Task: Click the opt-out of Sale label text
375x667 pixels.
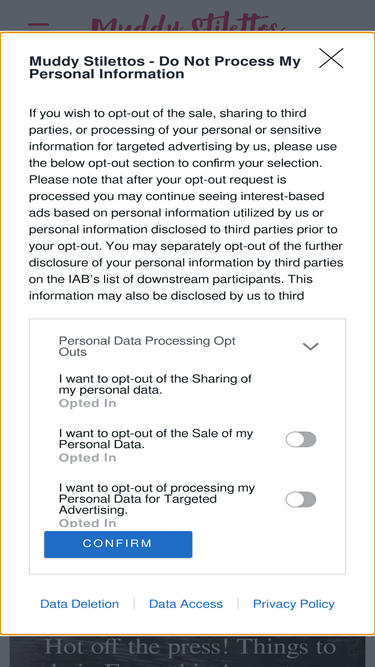Action: (x=156, y=439)
